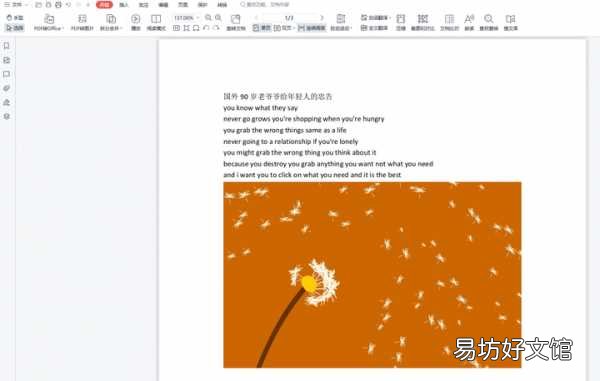Open the bookmark panel in left sidebar
The width and height of the screenshot is (600, 381).
click(x=7, y=46)
